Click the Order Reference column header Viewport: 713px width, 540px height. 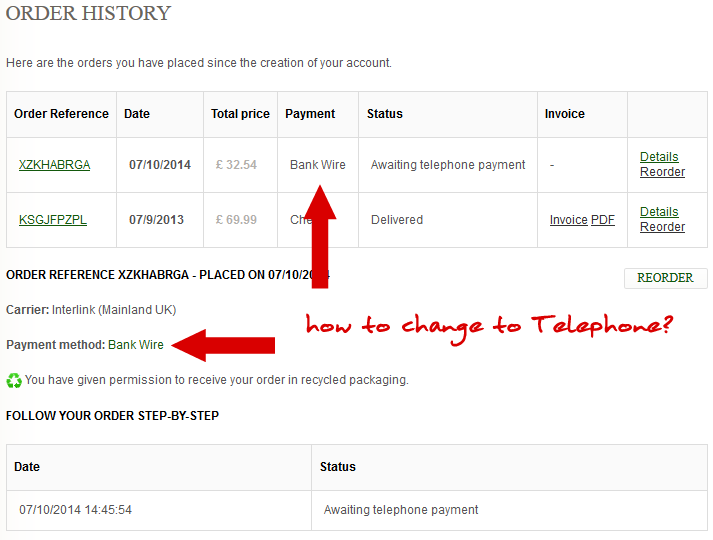[61, 114]
